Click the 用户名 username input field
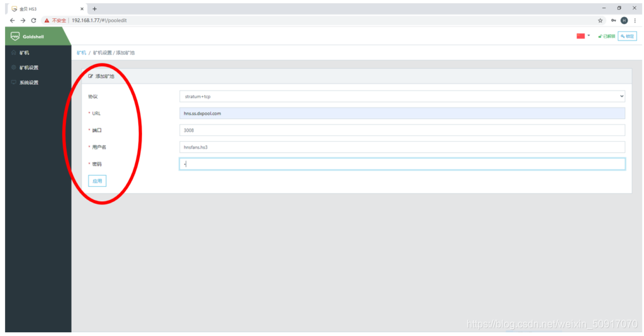The image size is (644, 336). click(402, 147)
